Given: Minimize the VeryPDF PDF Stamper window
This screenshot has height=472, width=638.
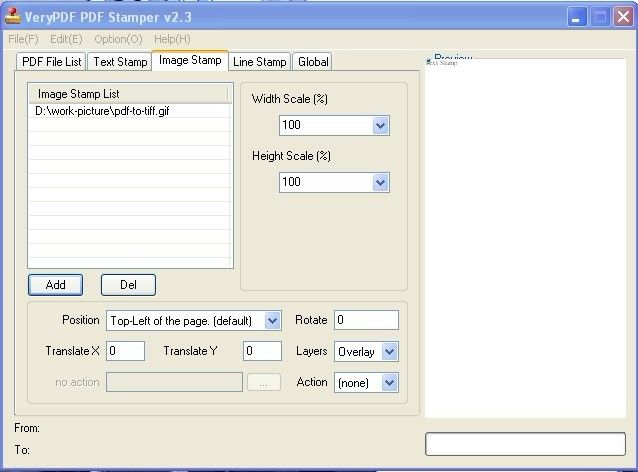Looking at the screenshot, I should pyautogui.click(x=576, y=17).
